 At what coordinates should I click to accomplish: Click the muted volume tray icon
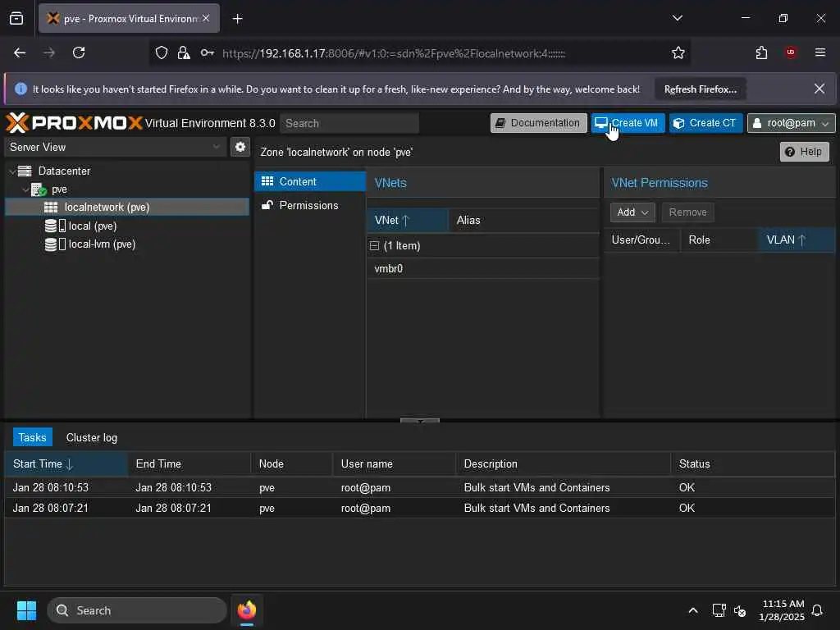click(x=740, y=610)
